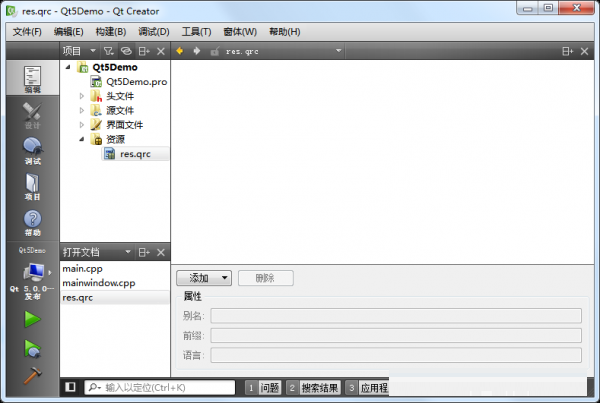Start debugging with run-debug icon
Screen dimensions: 600x403
coord(32,349)
